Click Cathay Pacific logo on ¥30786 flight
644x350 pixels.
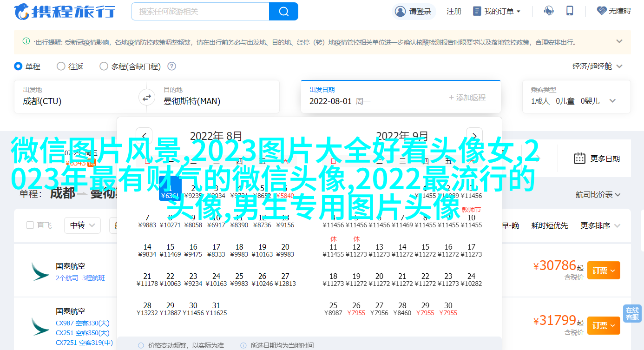tap(40, 271)
